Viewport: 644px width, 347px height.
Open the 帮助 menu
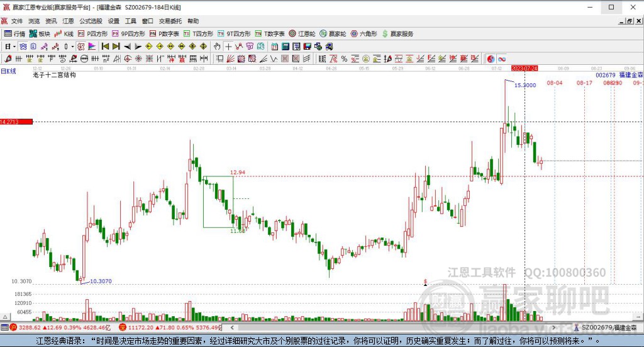[x=193, y=21]
